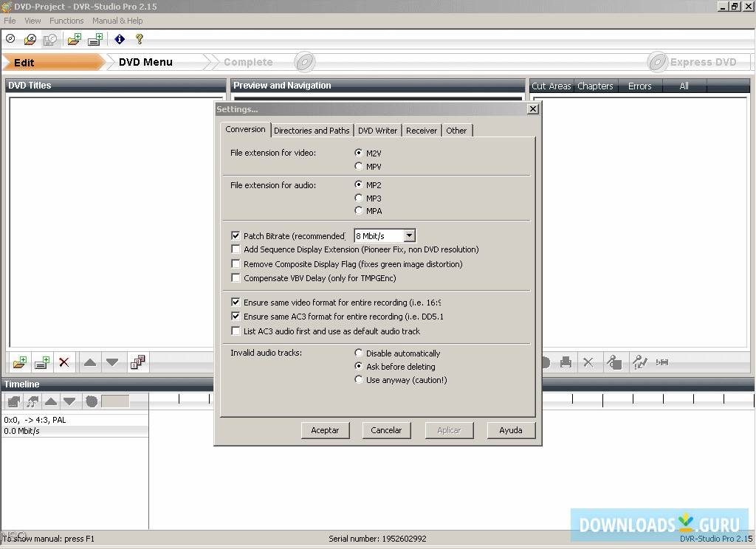Enable Add Sequence Display Extension
This screenshot has height=549, width=756.
click(236, 249)
